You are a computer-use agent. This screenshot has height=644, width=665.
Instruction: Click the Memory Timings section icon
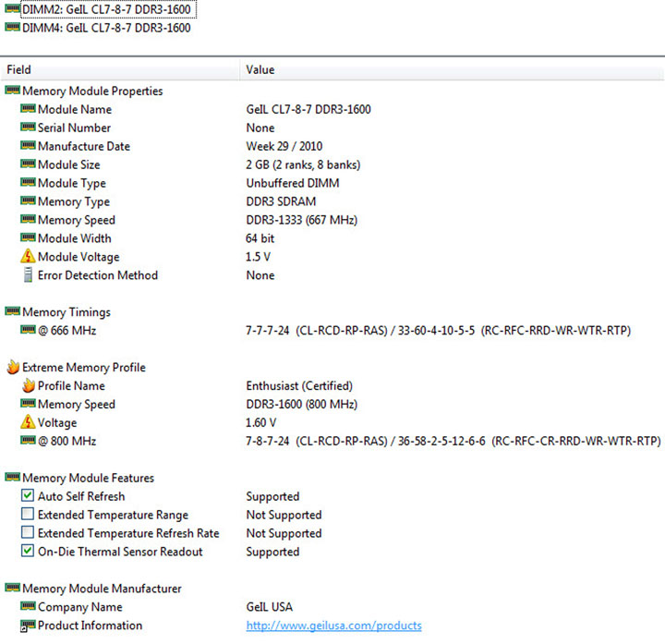pyautogui.click(x=12, y=311)
